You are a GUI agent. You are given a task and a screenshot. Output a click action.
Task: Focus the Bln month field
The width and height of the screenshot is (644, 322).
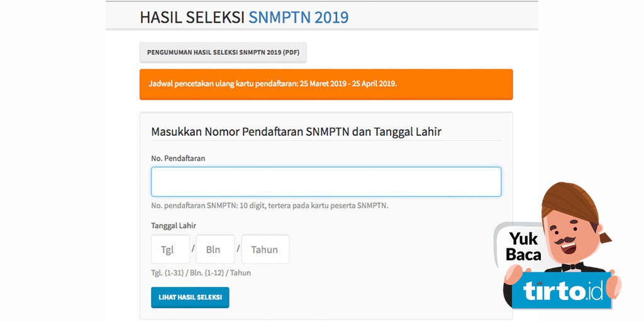215,249
